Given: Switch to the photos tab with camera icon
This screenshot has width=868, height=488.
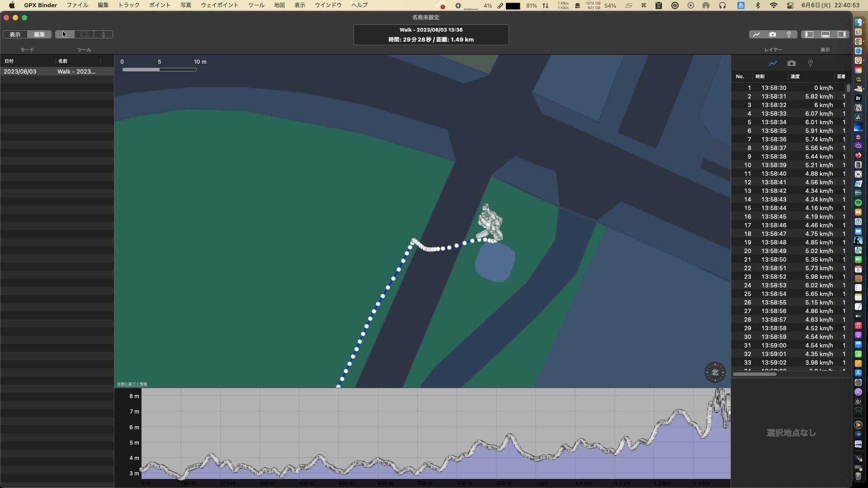Looking at the screenshot, I should point(791,63).
